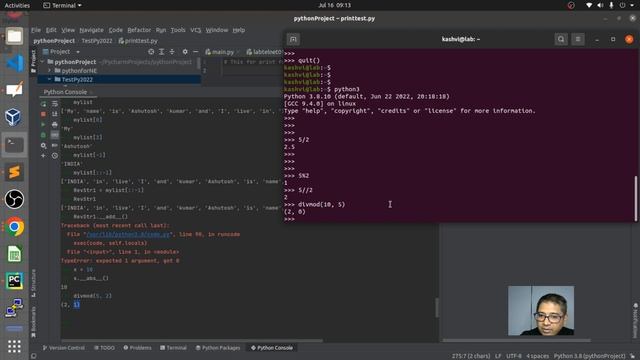Screen dimensions: 640x360
Task: Click the Attach debugger green bug icon
Action: [43, 135]
